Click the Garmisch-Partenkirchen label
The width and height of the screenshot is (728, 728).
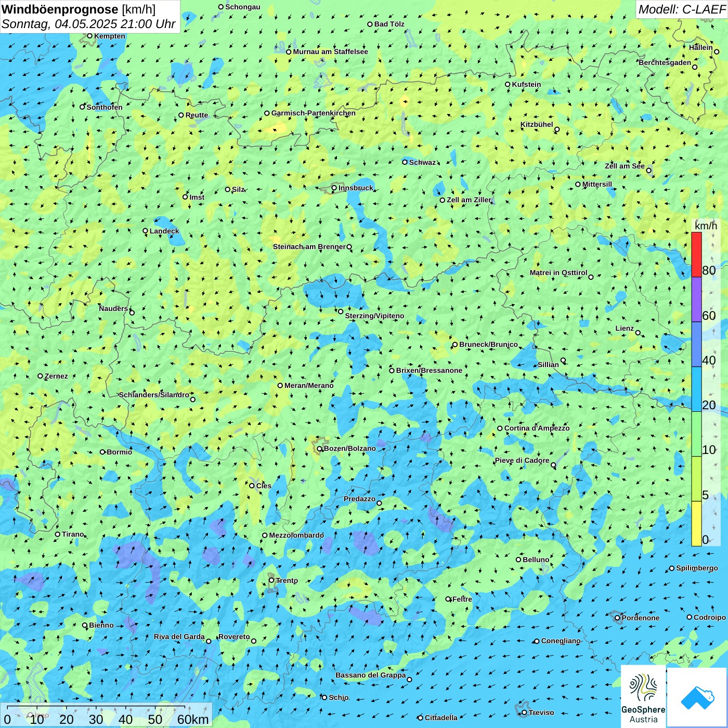point(314,113)
